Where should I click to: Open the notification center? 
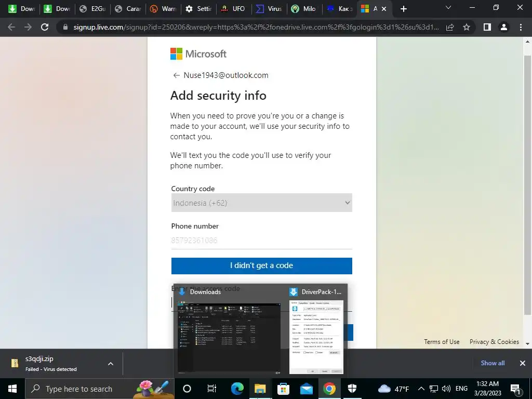coord(515,389)
